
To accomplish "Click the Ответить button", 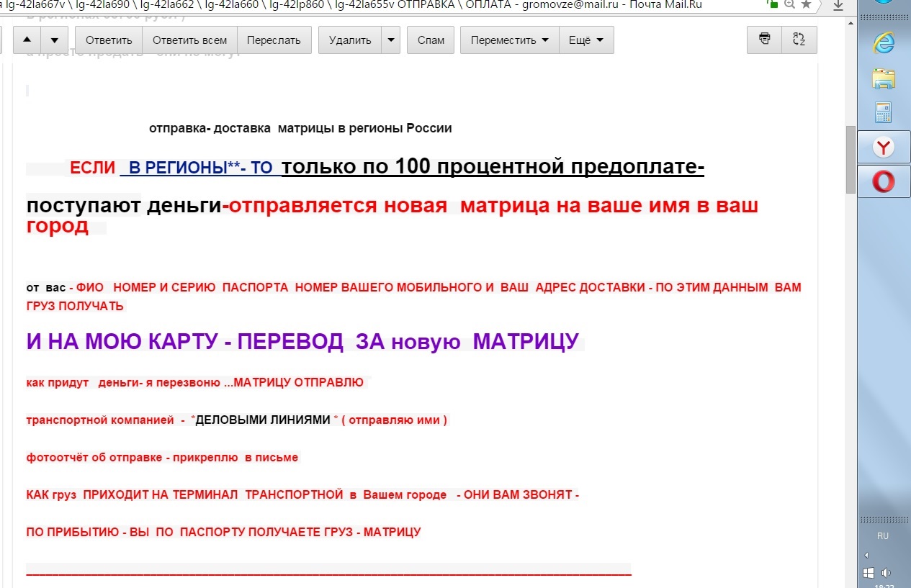I will click(109, 40).
